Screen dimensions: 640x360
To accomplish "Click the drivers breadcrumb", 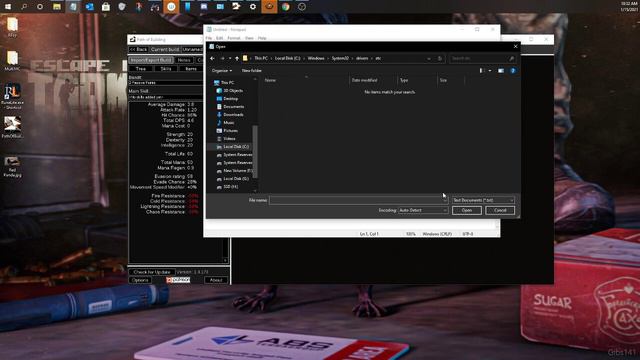I will 362,58.
